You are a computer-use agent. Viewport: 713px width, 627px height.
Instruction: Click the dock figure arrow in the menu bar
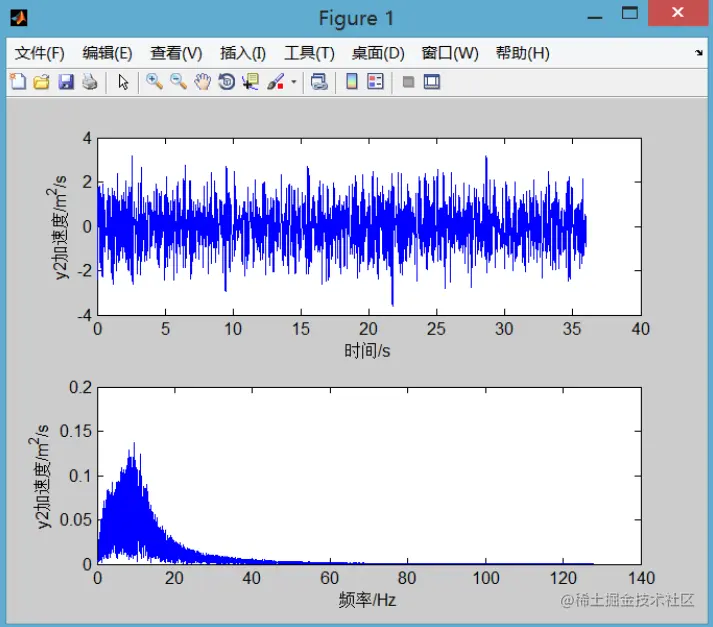(x=699, y=53)
